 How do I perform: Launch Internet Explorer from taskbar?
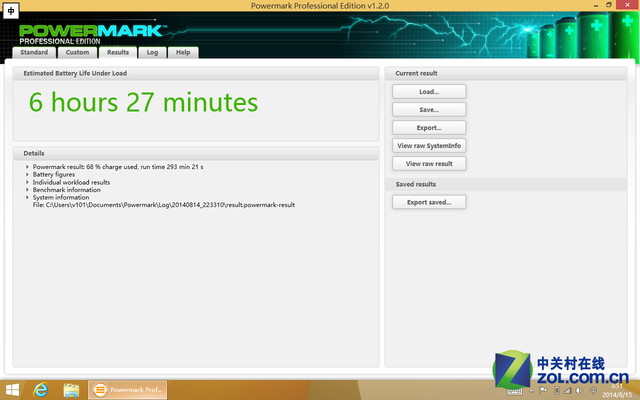(x=41, y=390)
